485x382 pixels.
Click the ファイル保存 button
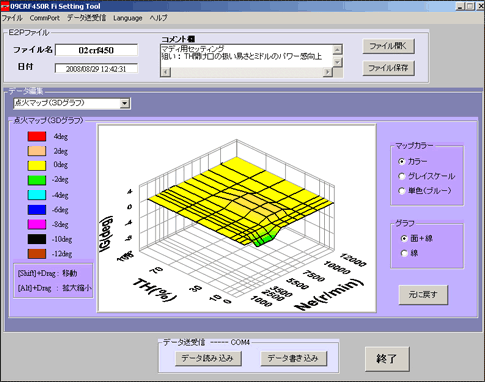[x=388, y=68]
